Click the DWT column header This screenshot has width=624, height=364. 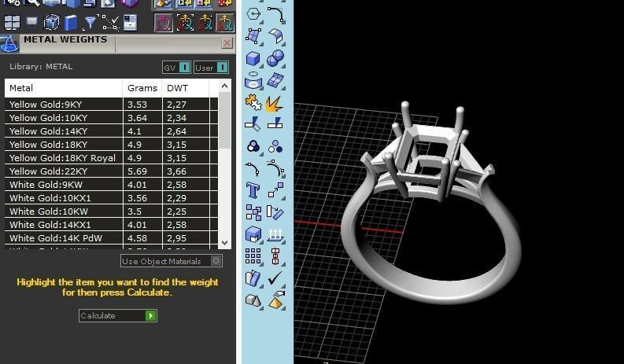coord(186,88)
